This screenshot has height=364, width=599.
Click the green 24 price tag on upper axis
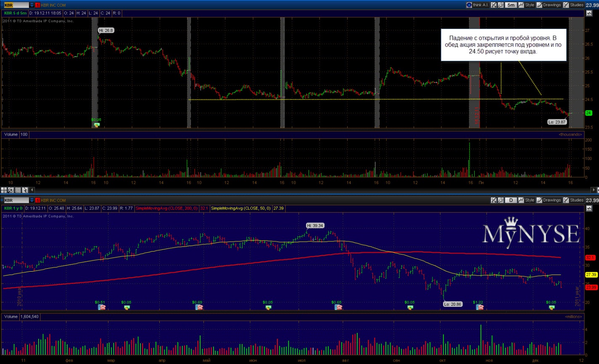click(588, 113)
